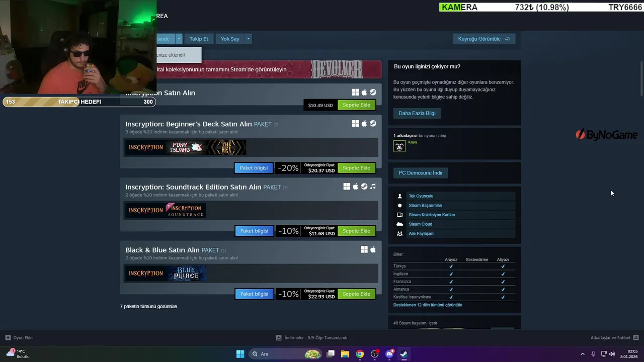Click Steam icon in Beginner's Deck row

click(x=373, y=124)
